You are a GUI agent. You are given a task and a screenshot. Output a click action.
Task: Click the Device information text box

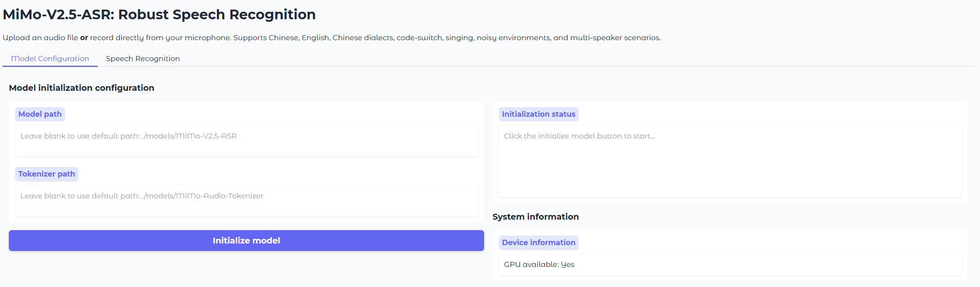(x=730, y=264)
